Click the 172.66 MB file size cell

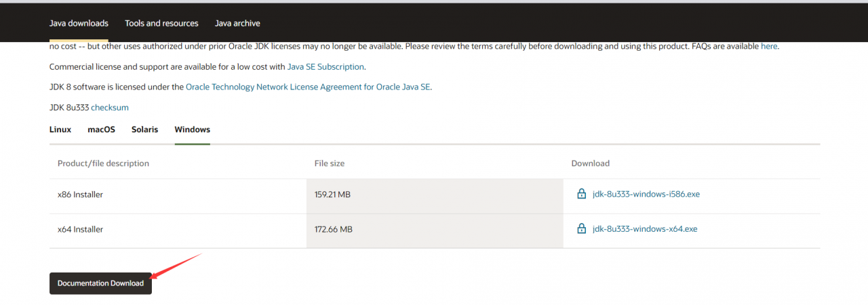334,230
